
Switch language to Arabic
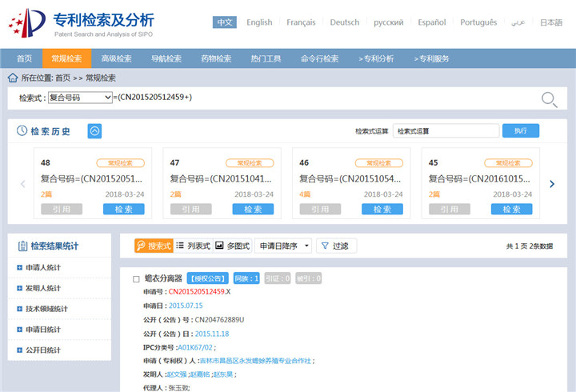coord(518,22)
